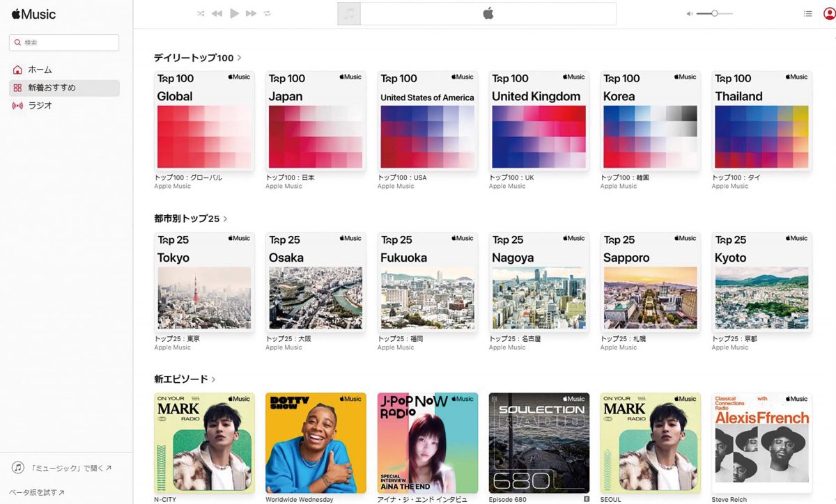Open the Top 100 Korea playlist

[x=651, y=121]
